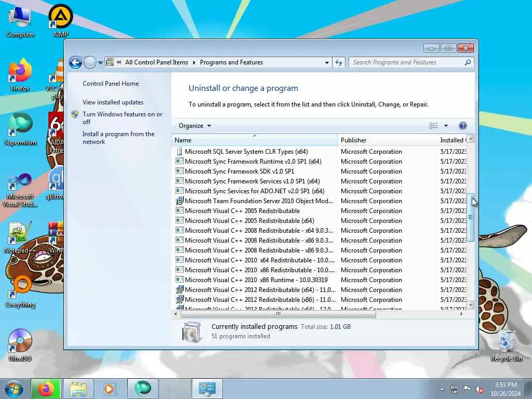
Task: Click the Supermium taskbar icon
Action: click(x=142, y=389)
